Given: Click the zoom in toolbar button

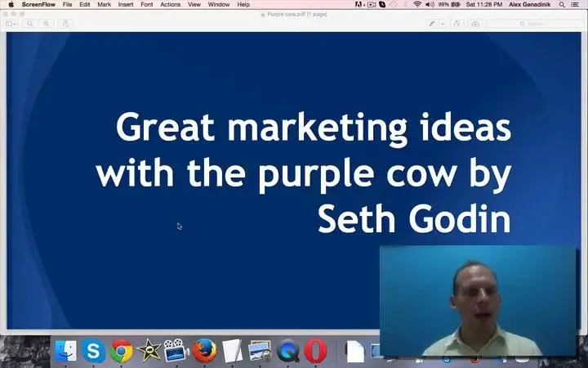Looking at the screenshot, I should (x=46, y=24).
